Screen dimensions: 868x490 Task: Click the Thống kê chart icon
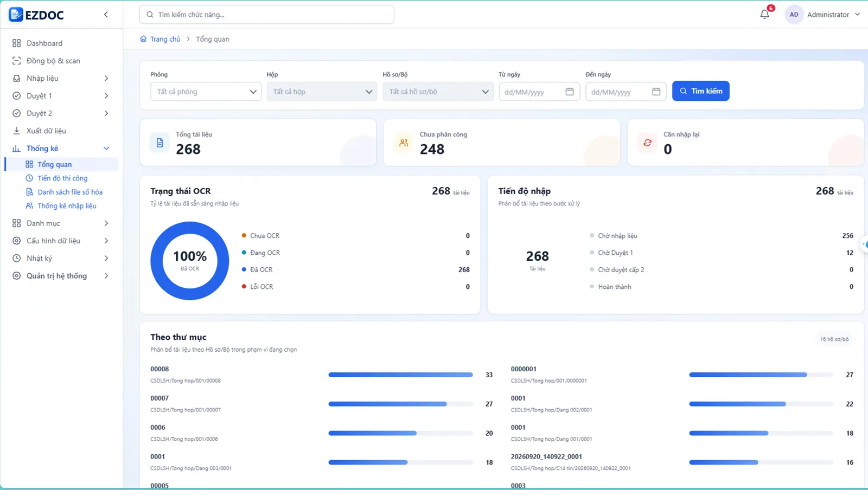tap(17, 149)
